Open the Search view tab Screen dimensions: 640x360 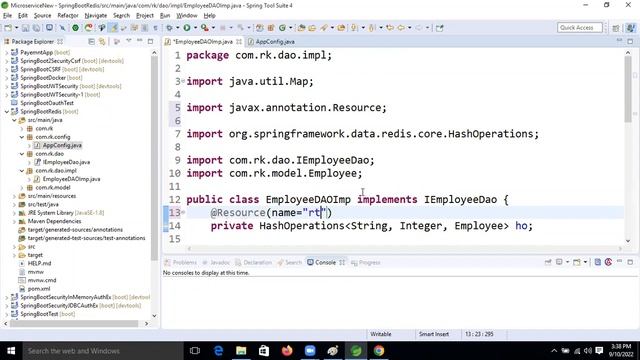coord(289,262)
